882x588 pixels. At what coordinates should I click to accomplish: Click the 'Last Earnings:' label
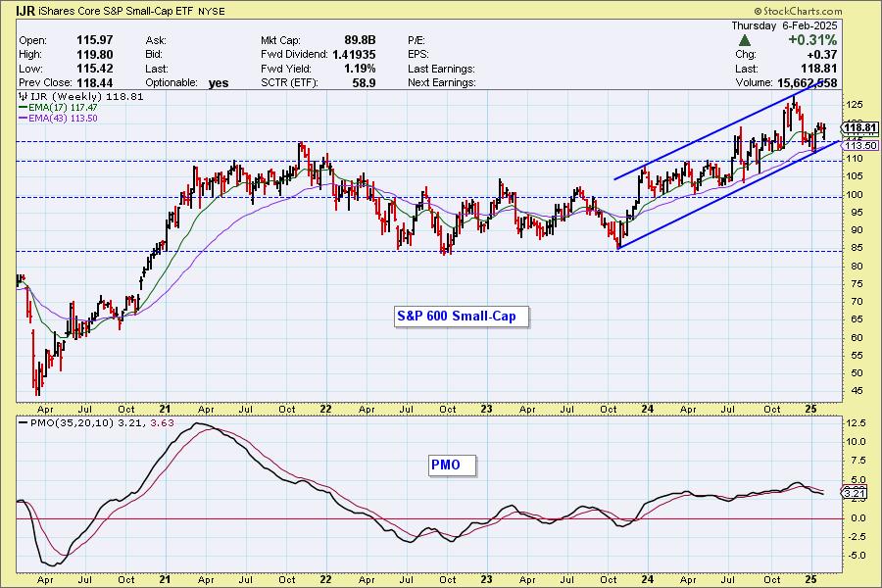point(442,69)
